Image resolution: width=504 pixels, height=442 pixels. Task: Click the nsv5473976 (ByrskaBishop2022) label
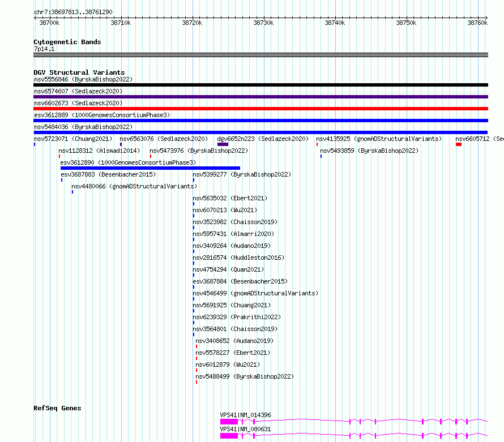(x=199, y=151)
